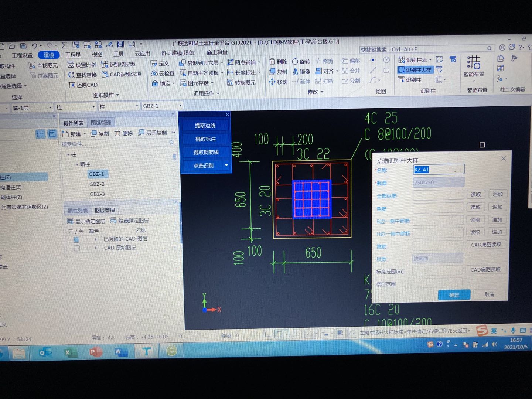The image size is (532, 399).
Task: Expand the 修改 group arrow
Action: pyautogui.click(x=322, y=92)
